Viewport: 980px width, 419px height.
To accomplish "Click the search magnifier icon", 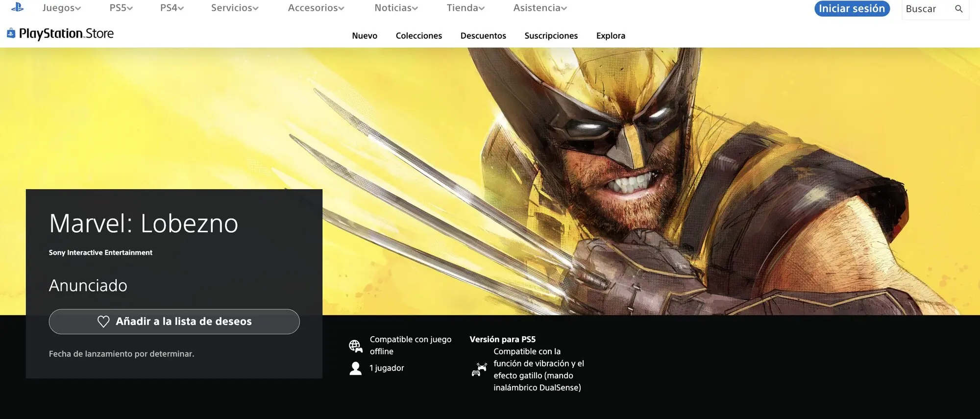I will (x=958, y=9).
